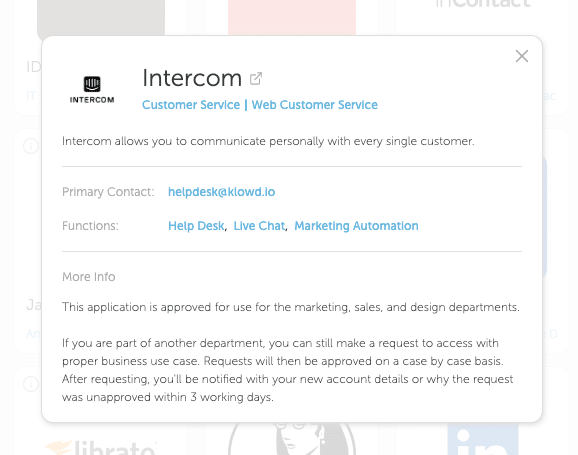Click the faded IT category link
Screen dimensions: 578x455
31,96
